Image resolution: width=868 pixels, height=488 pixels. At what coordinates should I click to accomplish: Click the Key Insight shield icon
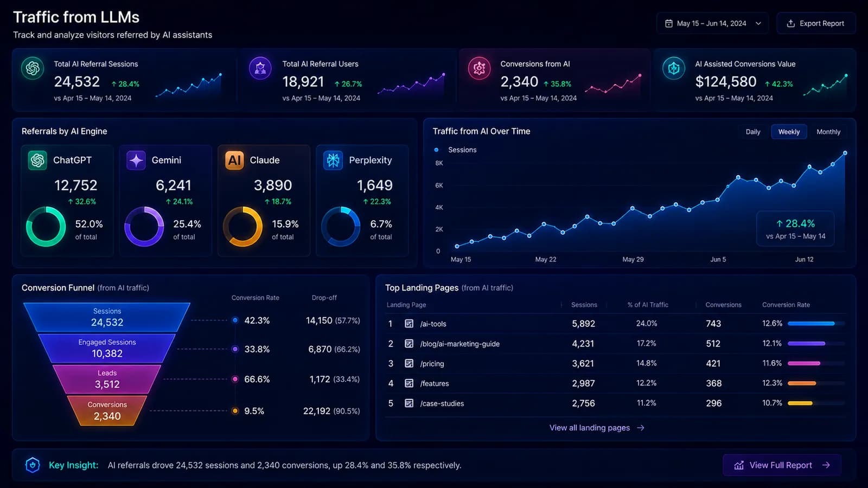[x=33, y=465]
